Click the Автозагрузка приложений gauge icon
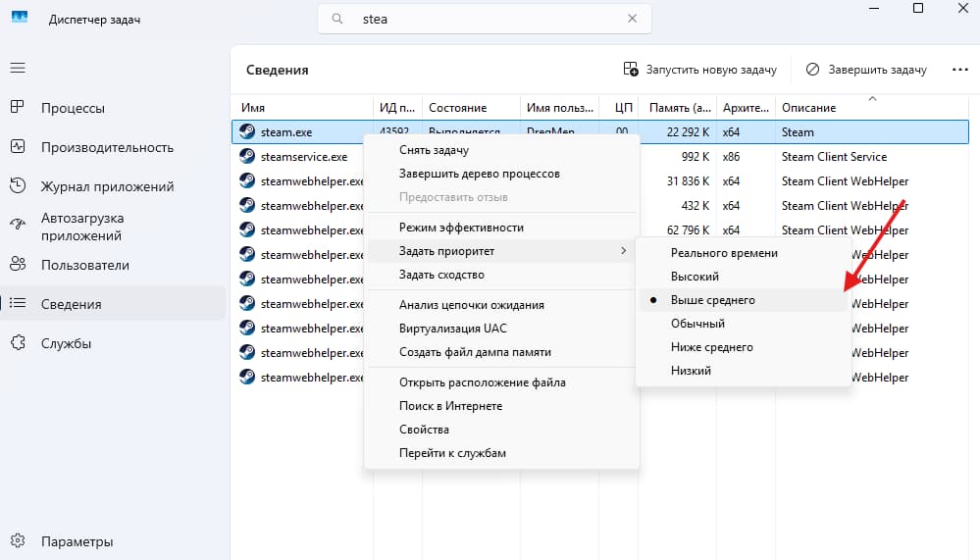This screenshot has height=560, width=980. pos(18,224)
